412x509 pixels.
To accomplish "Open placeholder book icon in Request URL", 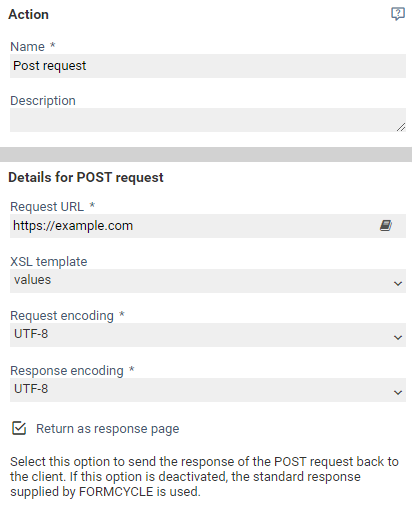I will point(386,226).
